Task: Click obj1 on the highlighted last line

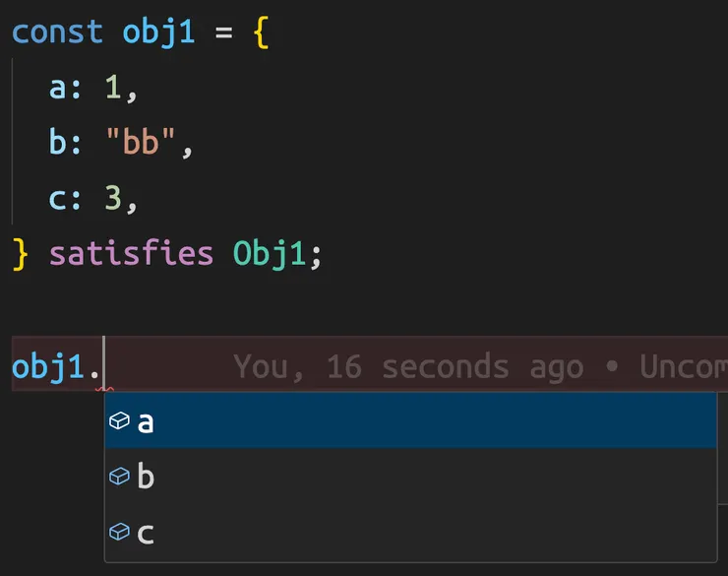Action: point(47,366)
